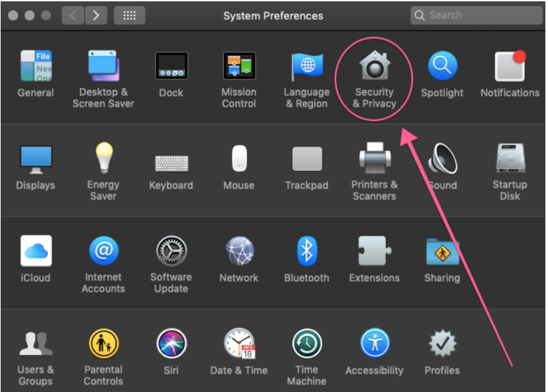Click the forward navigation arrow button
548x392 pixels.
click(x=96, y=15)
